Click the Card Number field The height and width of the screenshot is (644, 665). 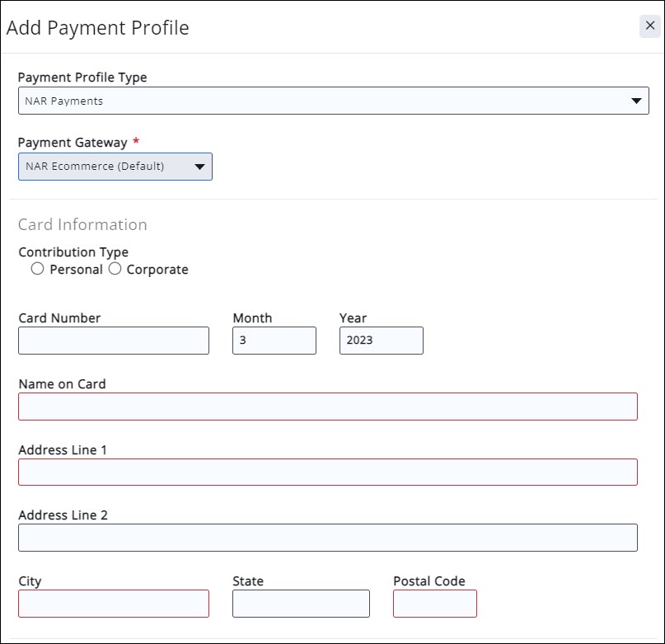114,341
